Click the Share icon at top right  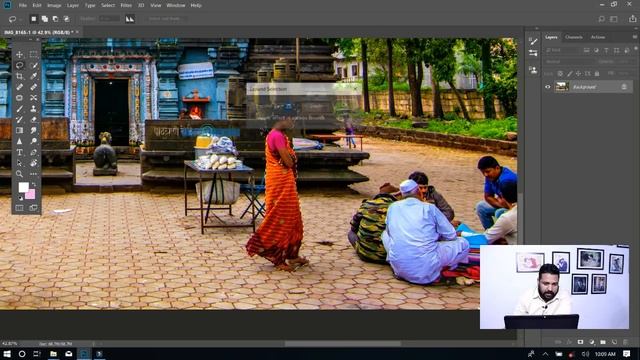(632, 19)
